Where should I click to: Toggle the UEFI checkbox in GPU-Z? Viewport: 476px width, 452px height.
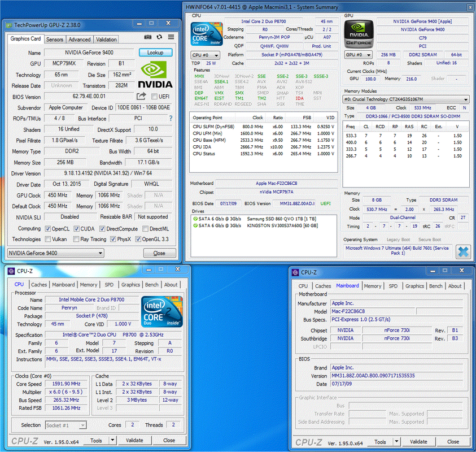(154, 96)
